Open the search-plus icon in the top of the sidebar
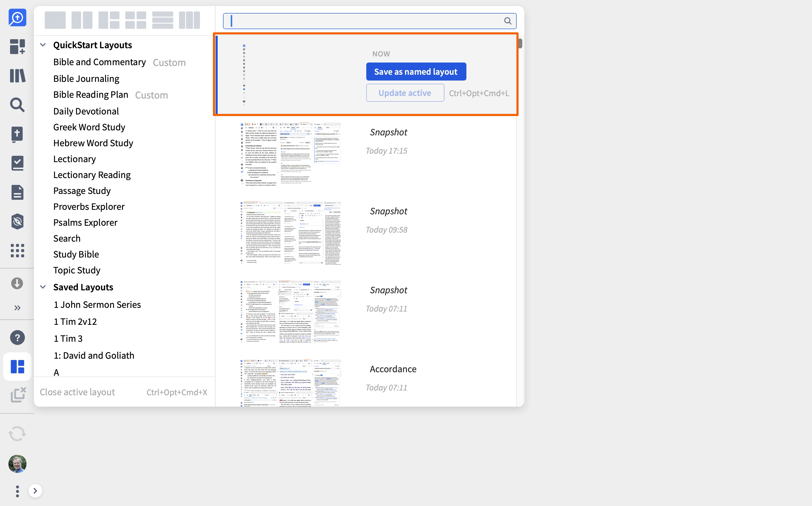This screenshot has width=812, height=506. click(17, 17)
